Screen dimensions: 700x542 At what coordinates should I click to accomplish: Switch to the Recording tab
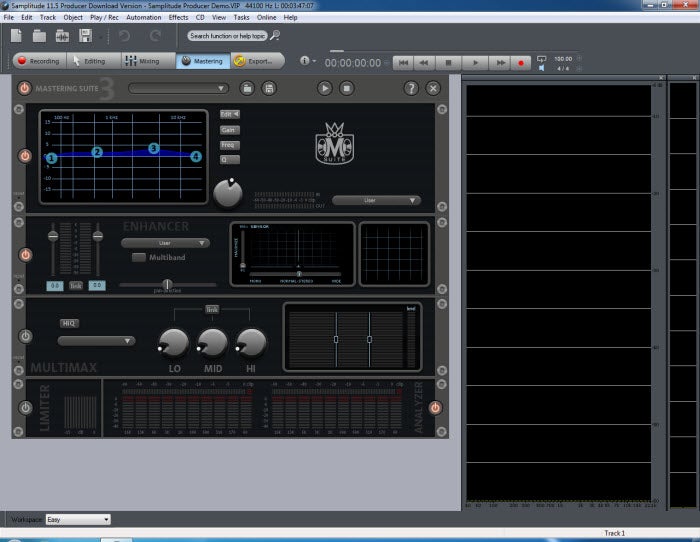(39, 61)
